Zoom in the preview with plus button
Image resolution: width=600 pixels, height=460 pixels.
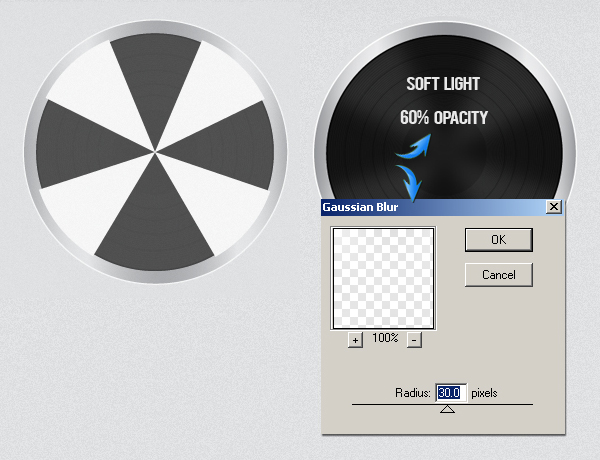coord(355,340)
